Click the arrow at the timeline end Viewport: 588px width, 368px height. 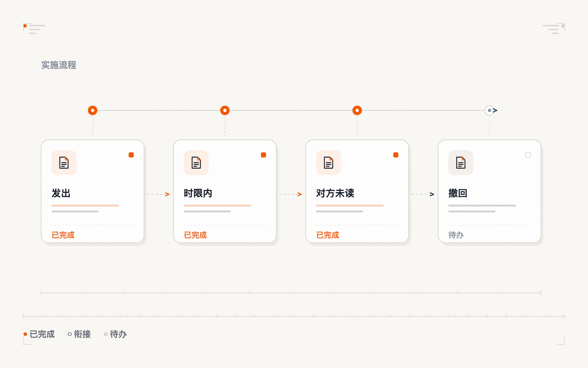point(495,110)
